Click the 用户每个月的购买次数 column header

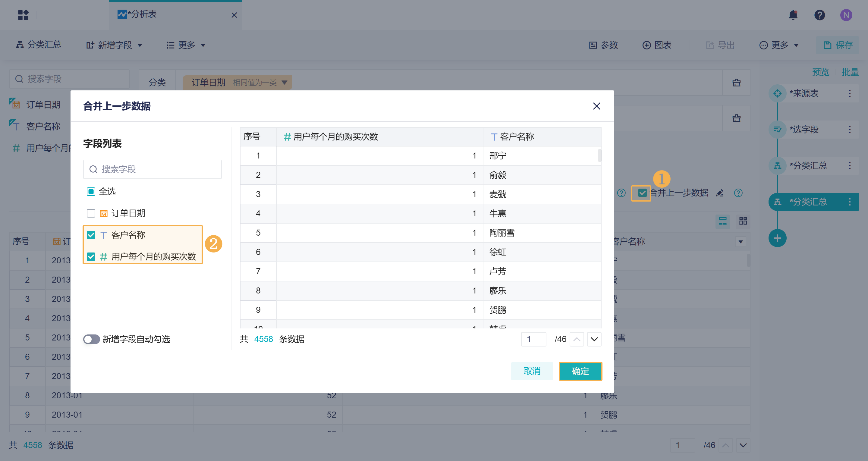pyautogui.click(x=379, y=137)
